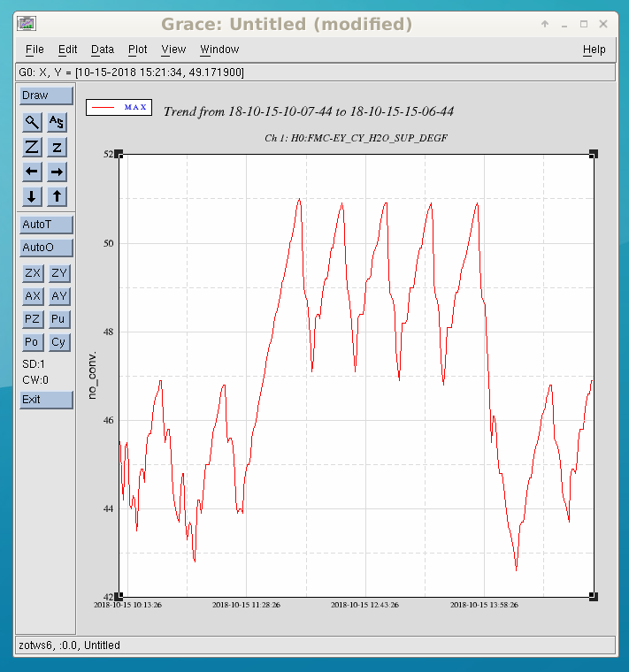This screenshot has width=629, height=672.
Task: Click the y-axis tick label 44
Action: 109,508
